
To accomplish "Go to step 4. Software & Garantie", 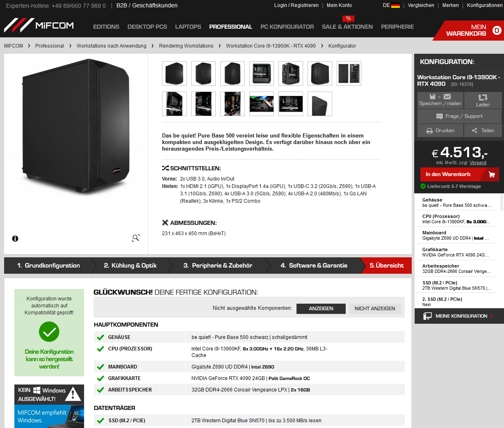I will 314,265.
